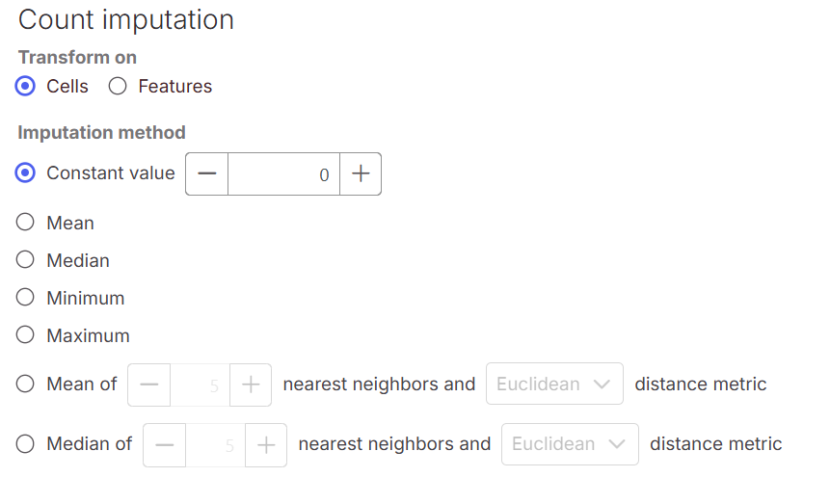Screen dimensions: 830x504
Task: Select Features under Transform on
Action: (x=118, y=87)
